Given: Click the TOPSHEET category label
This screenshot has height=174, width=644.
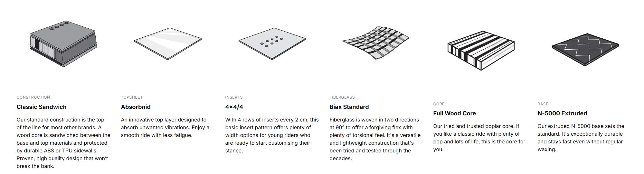Looking at the screenshot, I should click(132, 97).
